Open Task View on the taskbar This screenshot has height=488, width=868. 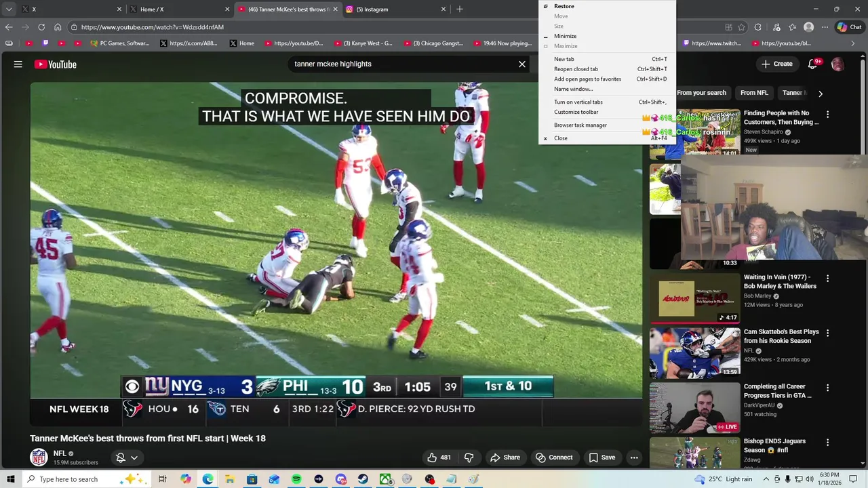coord(162,479)
